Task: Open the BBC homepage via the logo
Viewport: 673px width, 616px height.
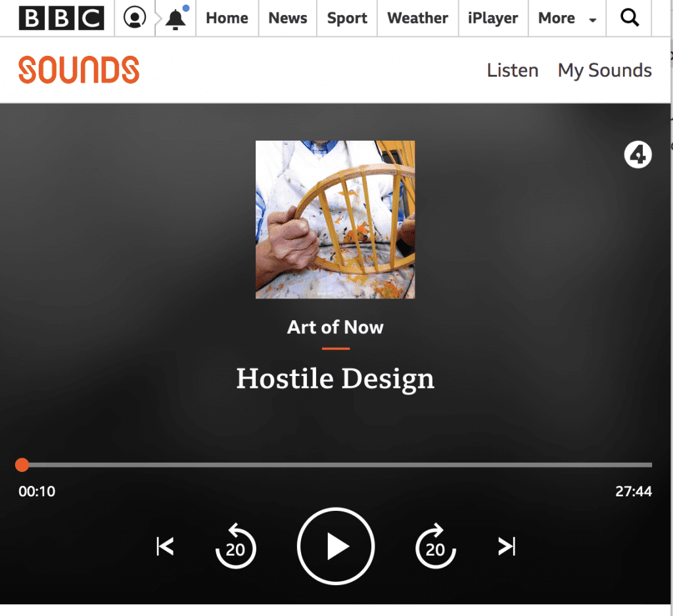Action: click(x=61, y=18)
